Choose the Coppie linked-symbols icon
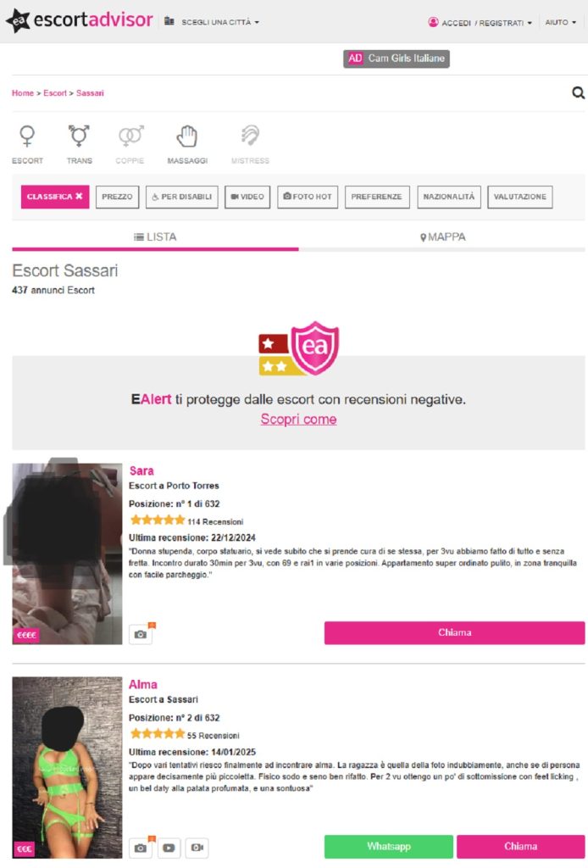 (130, 136)
